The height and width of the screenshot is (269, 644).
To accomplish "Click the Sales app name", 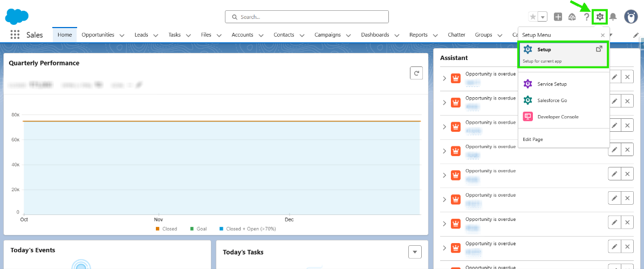I will 35,35.
